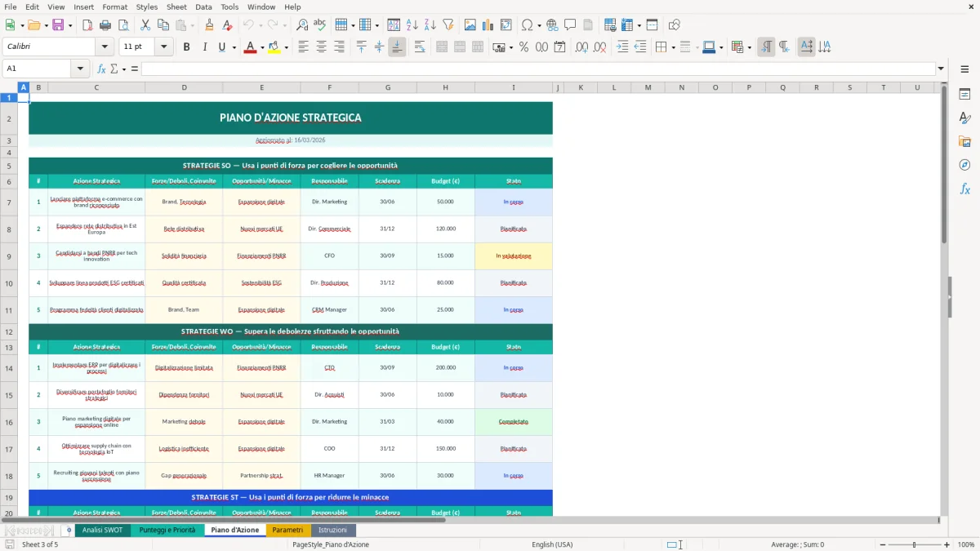Viewport: 980px width, 551px height.
Task: Toggle Align Left
Action: 304,47
